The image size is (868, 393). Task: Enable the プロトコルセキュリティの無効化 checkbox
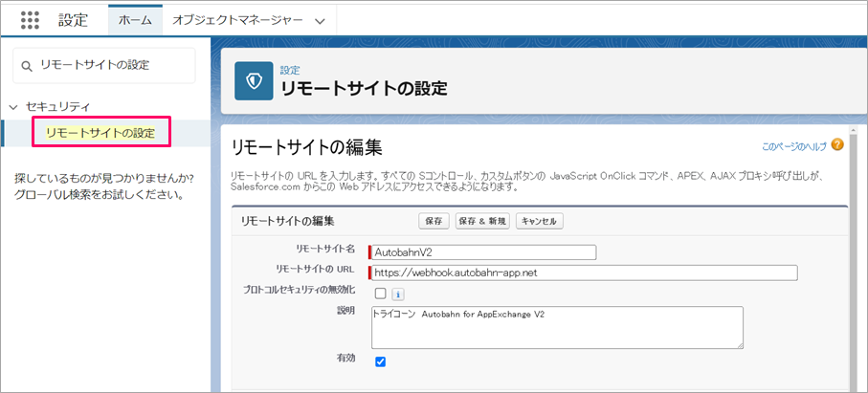click(380, 293)
